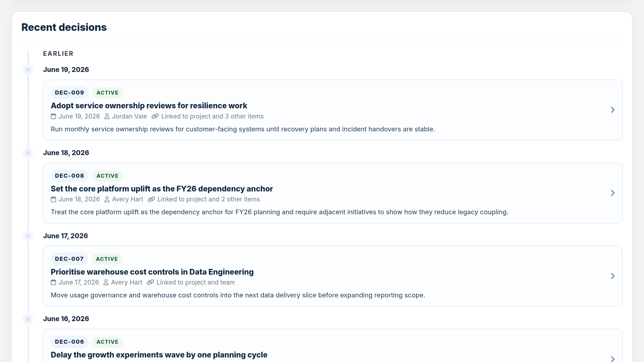
Task: Select the June 17, 2026 timeline marker
Action: point(28,236)
